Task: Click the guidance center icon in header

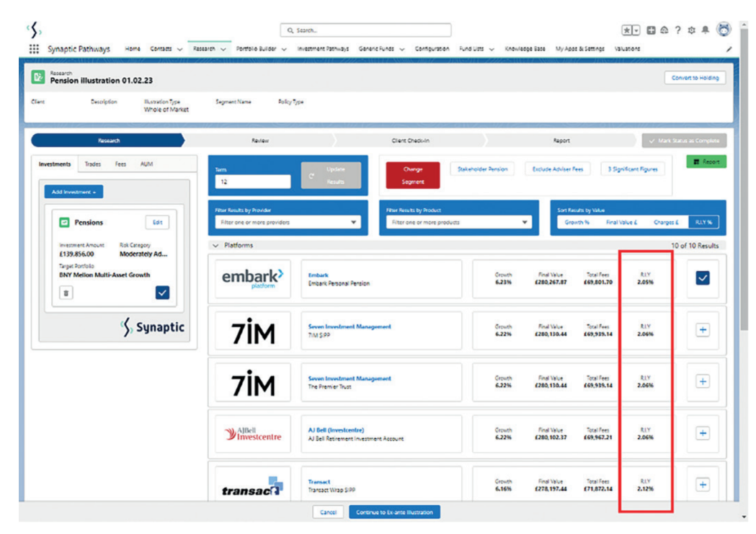Action: 664,30
